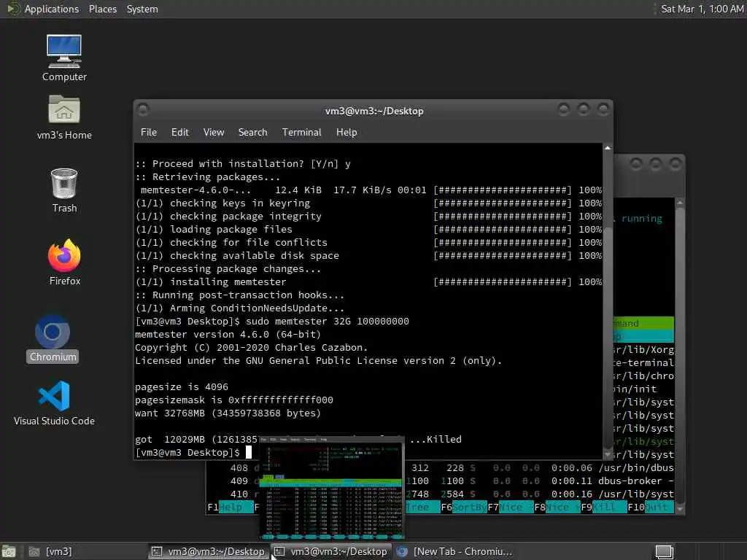Open the System menu in top panel
Viewport: 747px width, 560px height.
[142, 9]
